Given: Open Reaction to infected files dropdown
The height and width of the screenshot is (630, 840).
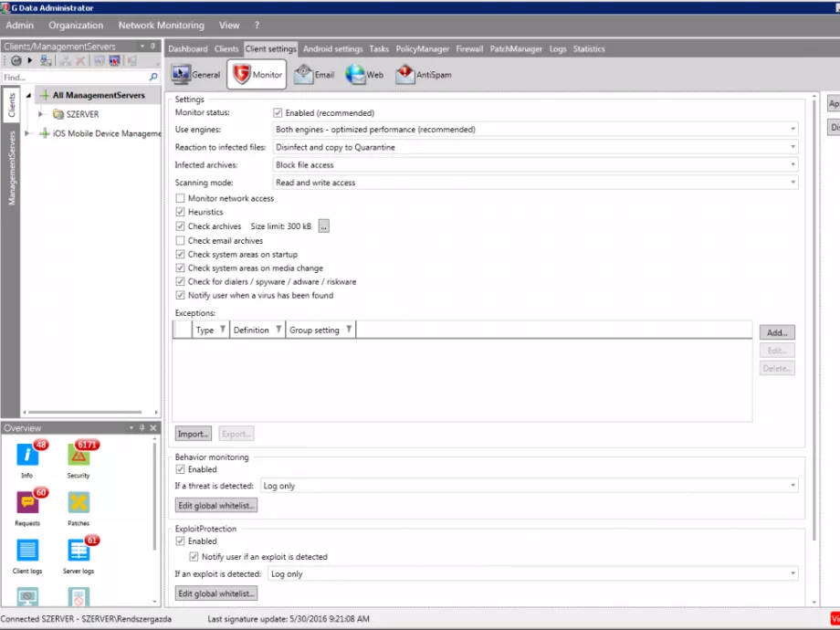Looking at the screenshot, I should point(535,147).
